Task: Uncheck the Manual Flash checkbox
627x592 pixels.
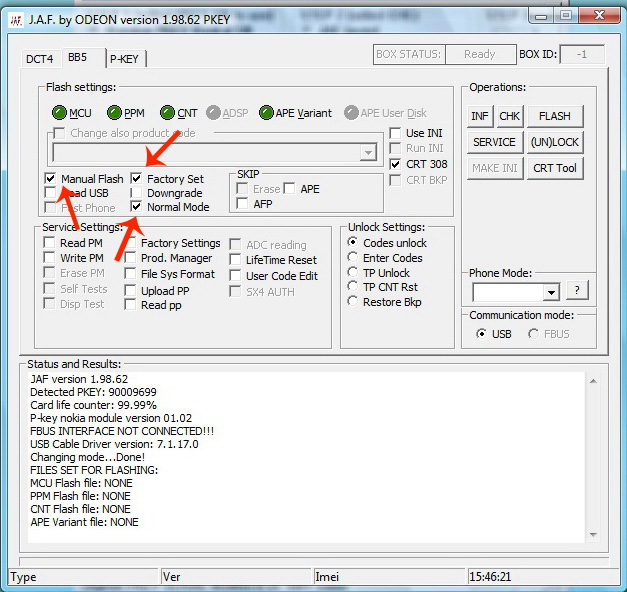Action: coord(50,178)
